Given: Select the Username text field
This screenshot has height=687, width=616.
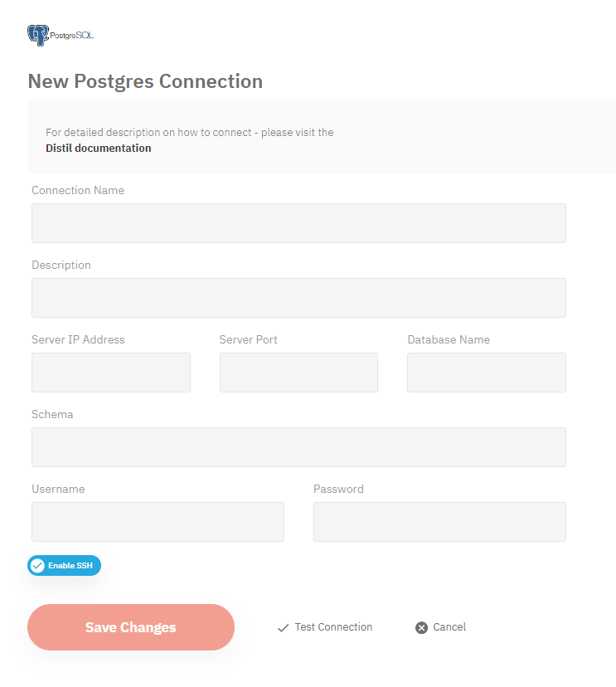Looking at the screenshot, I should (x=158, y=522).
